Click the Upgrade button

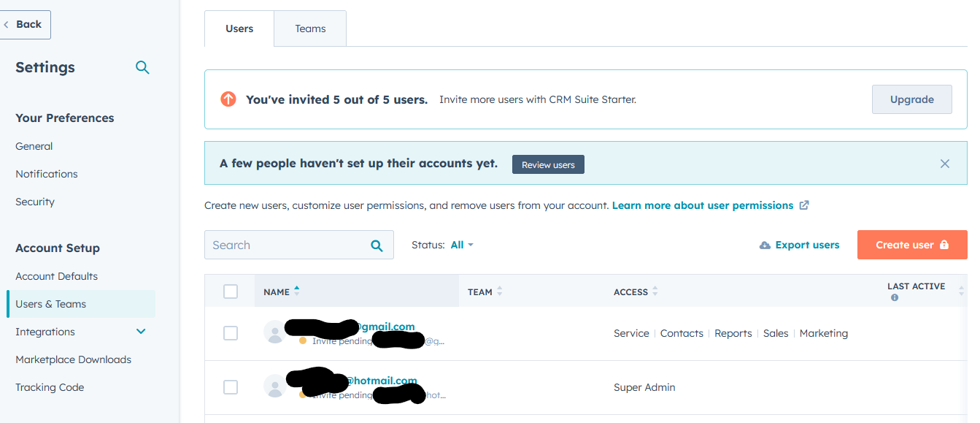(x=911, y=99)
